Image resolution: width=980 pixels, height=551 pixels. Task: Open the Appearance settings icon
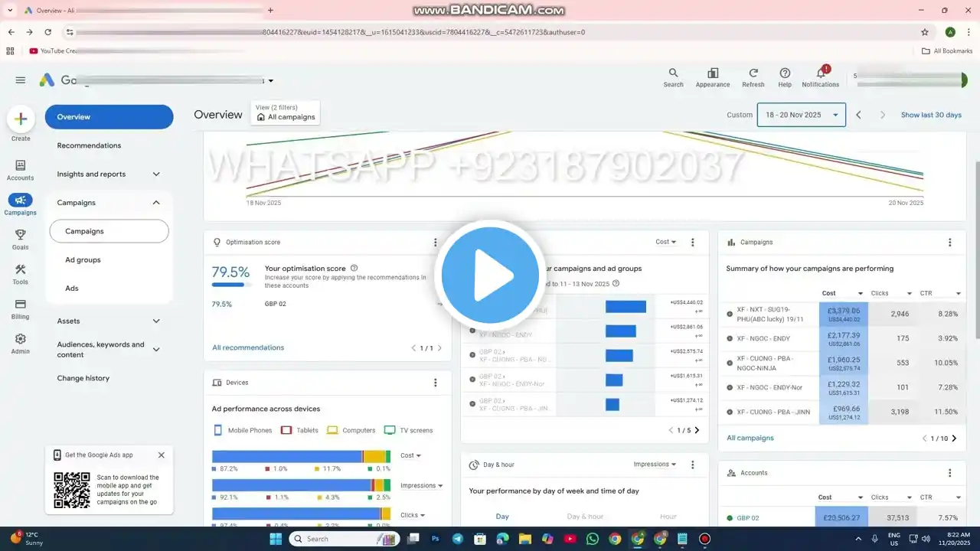pyautogui.click(x=713, y=73)
